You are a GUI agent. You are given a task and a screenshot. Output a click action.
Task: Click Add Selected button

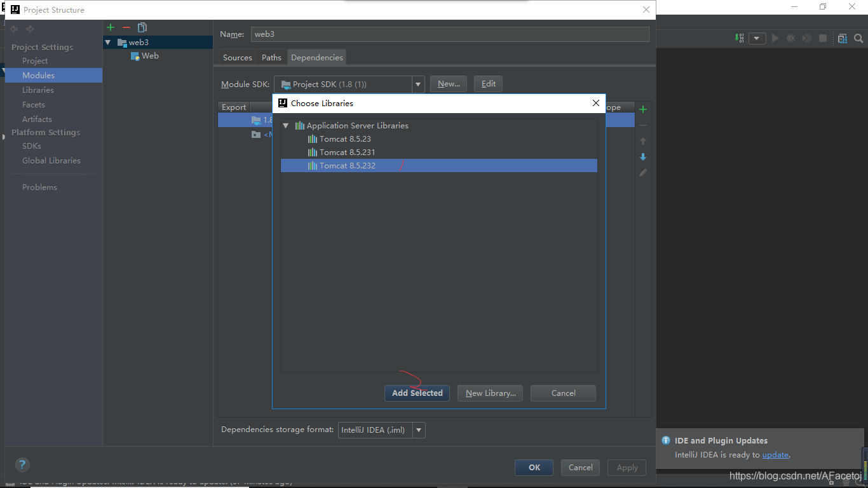(417, 393)
